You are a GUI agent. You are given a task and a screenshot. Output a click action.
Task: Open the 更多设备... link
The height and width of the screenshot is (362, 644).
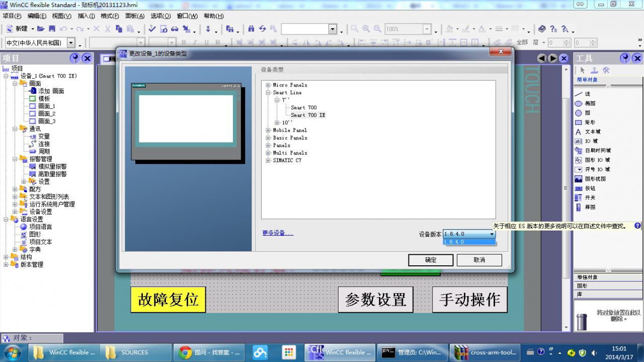click(277, 233)
